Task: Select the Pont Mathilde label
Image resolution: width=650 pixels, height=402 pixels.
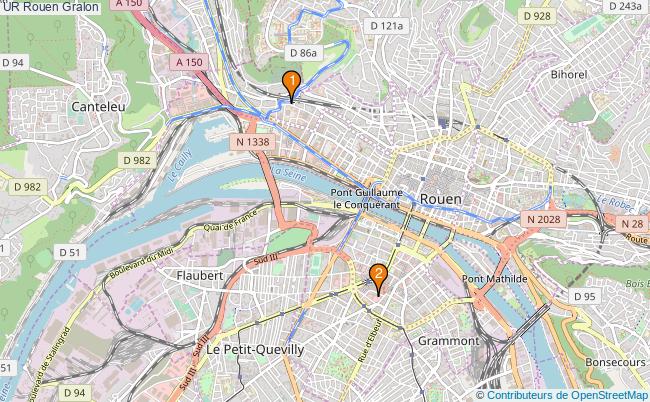Action: pos(495,278)
